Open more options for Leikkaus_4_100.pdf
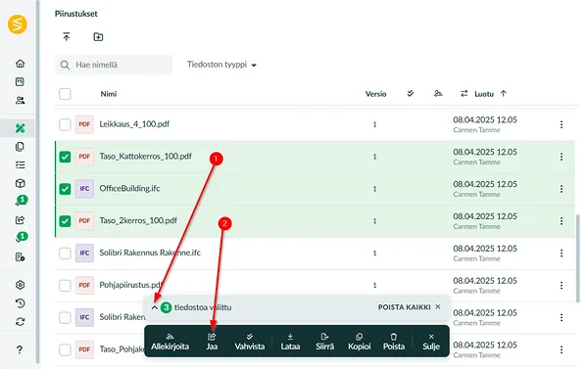The height and width of the screenshot is (369, 588). (562, 124)
